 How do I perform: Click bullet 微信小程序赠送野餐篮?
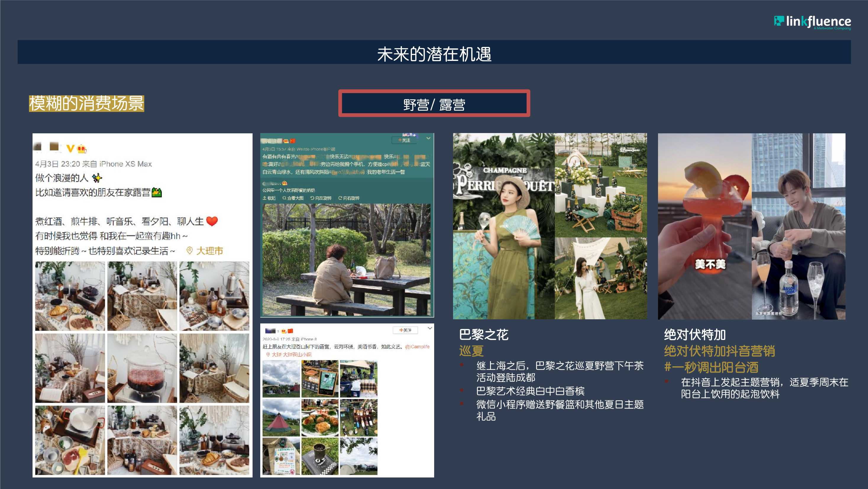[x=560, y=410]
